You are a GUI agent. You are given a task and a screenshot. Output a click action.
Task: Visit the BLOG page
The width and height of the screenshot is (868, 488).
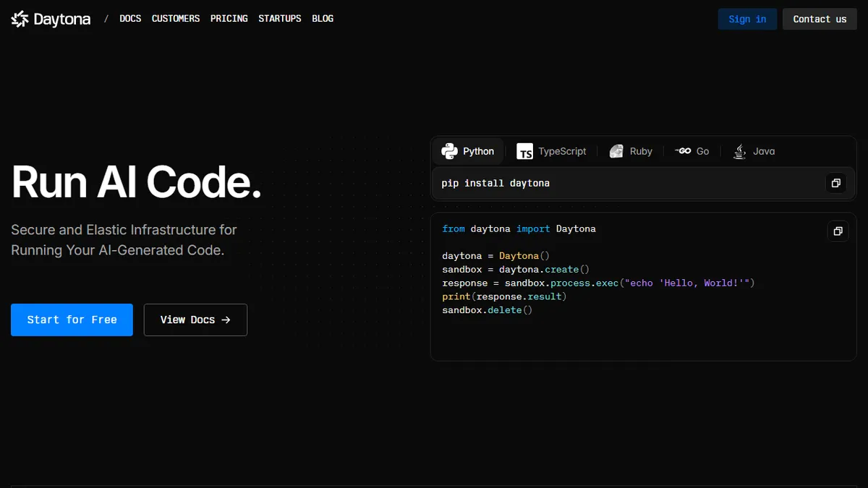pyautogui.click(x=323, y=19)
